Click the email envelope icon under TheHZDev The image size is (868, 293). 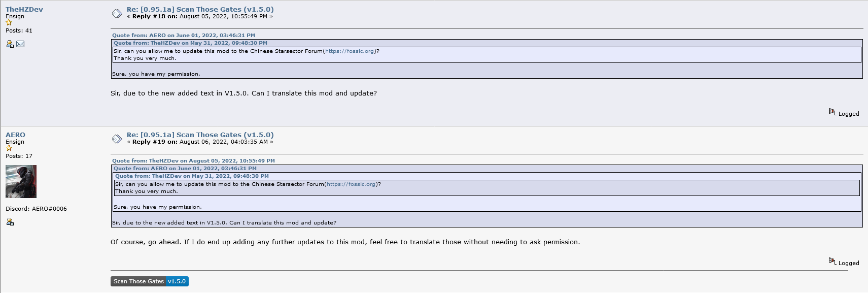point(20,44)
